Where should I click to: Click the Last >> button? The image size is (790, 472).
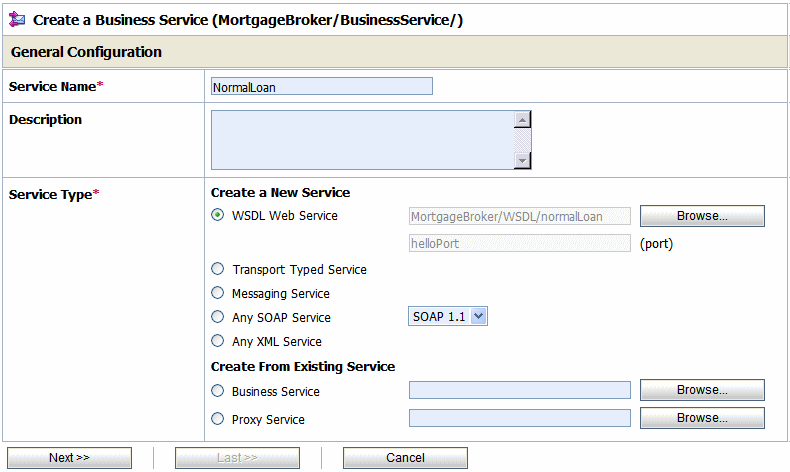point(237,458)
